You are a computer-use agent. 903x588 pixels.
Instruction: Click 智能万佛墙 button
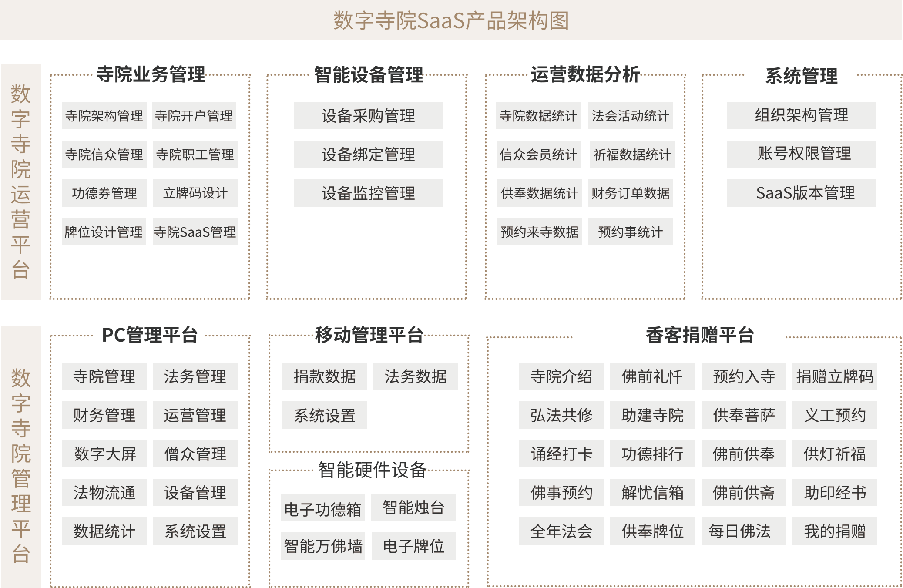322,546
